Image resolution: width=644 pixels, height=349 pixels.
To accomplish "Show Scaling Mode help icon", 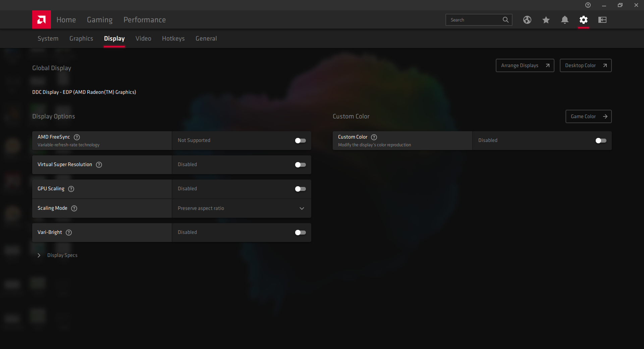I will pyautogui.click(x=74, y=208).
